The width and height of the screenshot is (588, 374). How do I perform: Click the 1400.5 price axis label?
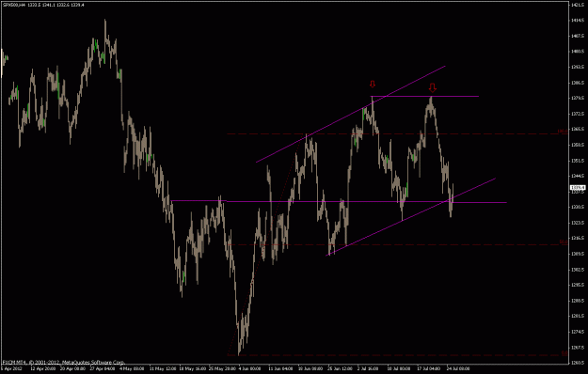(577, 52)
